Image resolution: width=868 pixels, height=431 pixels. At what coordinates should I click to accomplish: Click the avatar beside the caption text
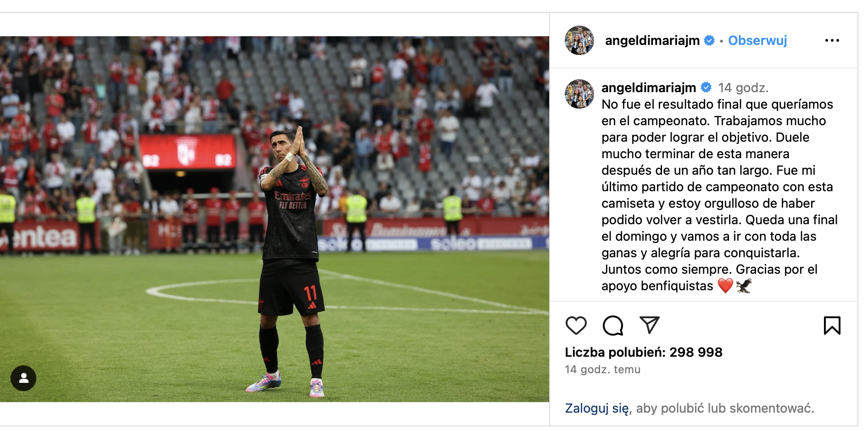579,94
